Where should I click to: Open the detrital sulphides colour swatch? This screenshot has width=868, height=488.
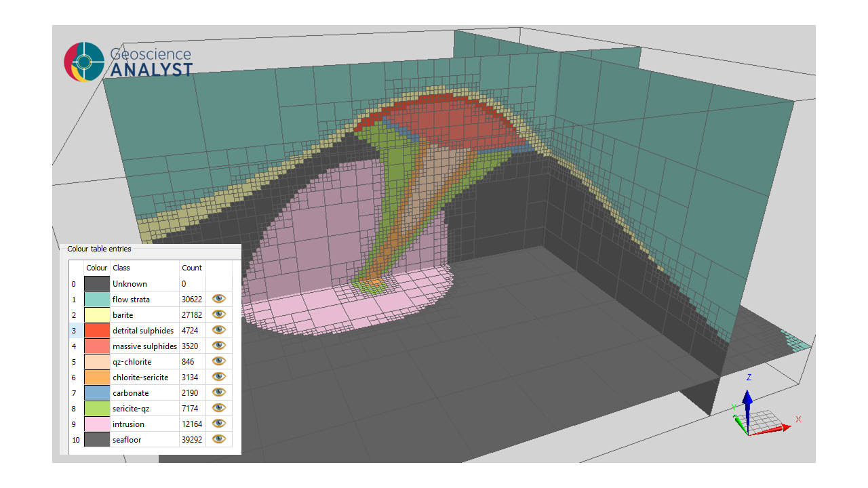click(x=97, y=331)
